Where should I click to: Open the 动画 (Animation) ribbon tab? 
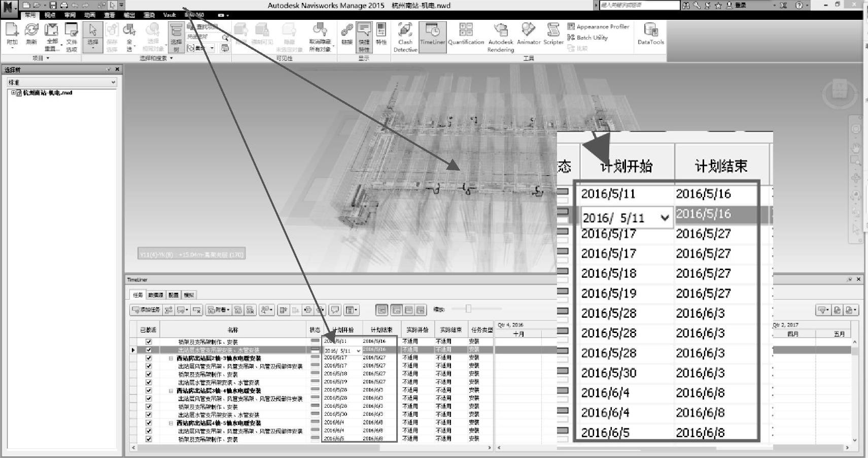tap(90, 15)
